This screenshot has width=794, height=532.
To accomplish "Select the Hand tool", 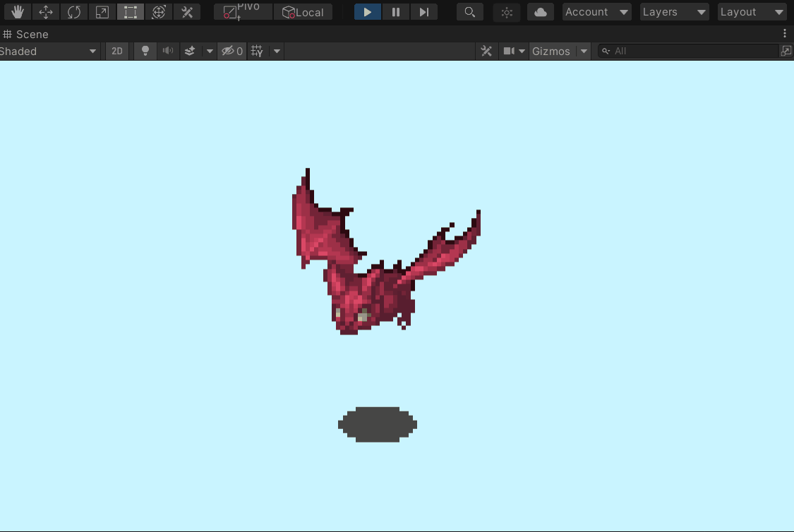I will point(18,12).
